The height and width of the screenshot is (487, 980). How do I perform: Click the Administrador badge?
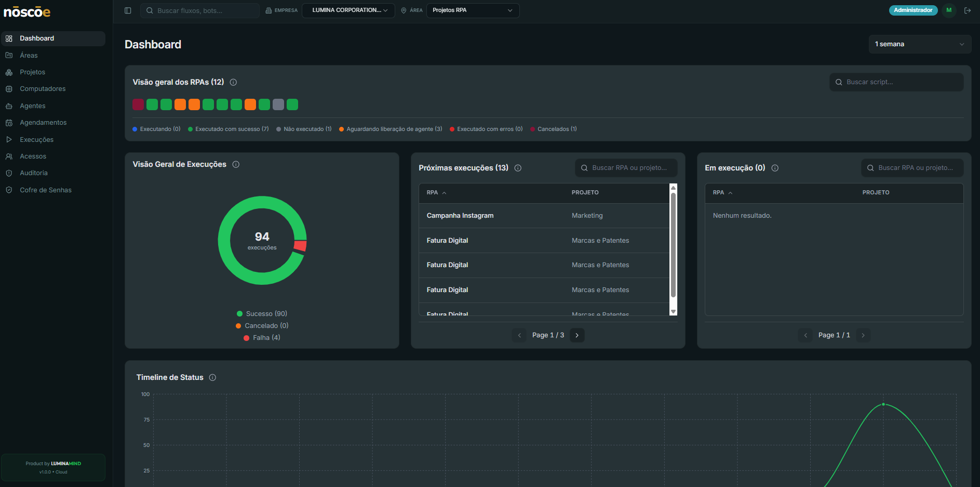(x=913, y=10)
